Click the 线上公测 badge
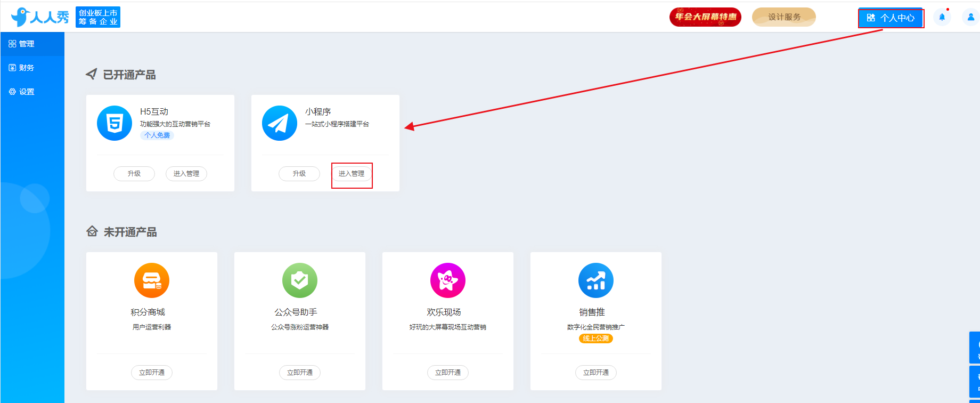This screenshot has height=403, width=980. click(x=596, y=338)
